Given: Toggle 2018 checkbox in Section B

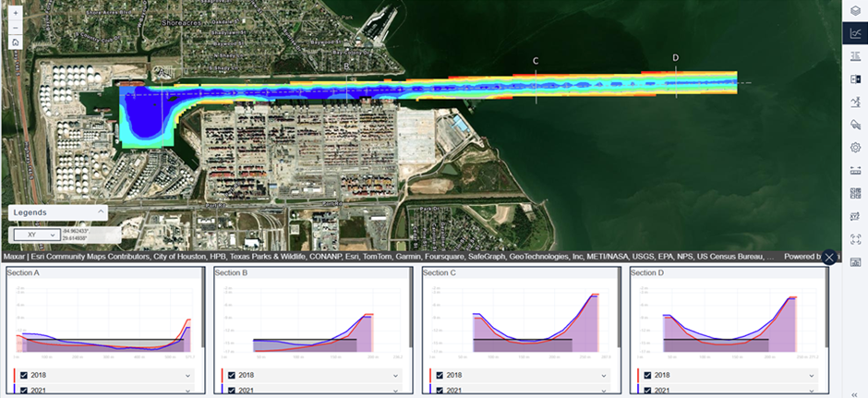Looking at the screenshot, I should 232,376.
